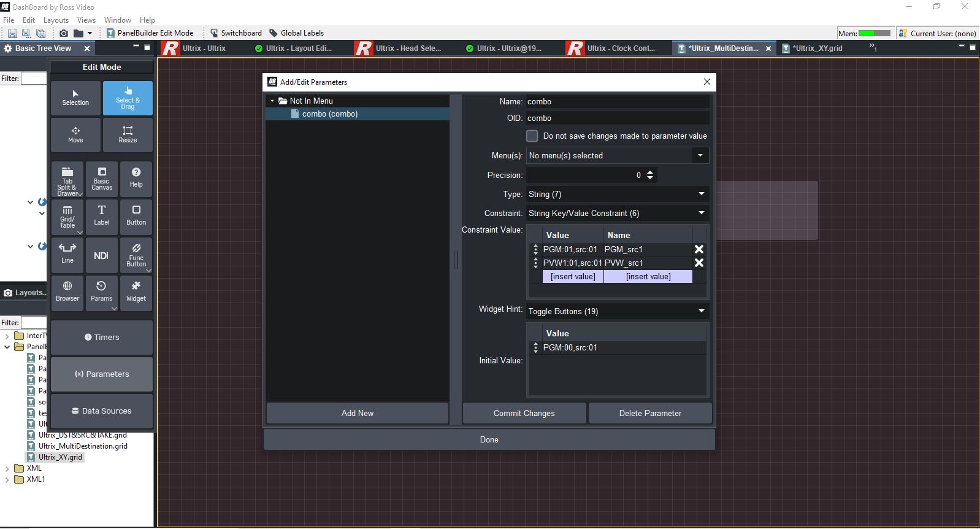This screenshot has height=529, width=980.
Task: Open the Constraint dropdown
Action: 618,213
